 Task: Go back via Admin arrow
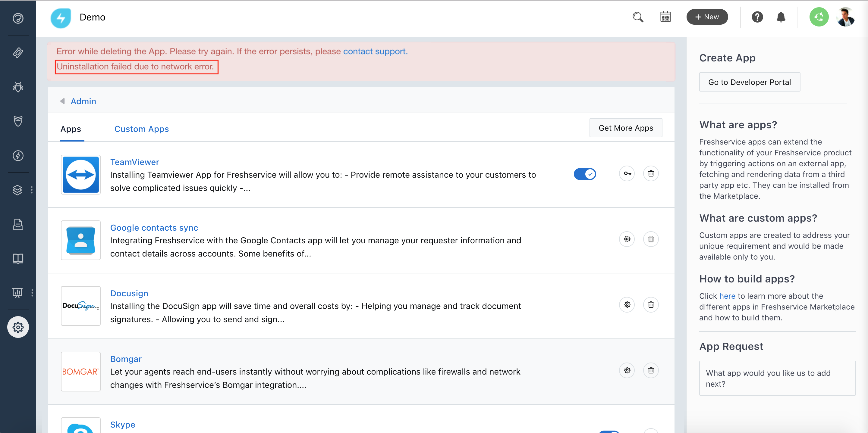tap(62, 101)
